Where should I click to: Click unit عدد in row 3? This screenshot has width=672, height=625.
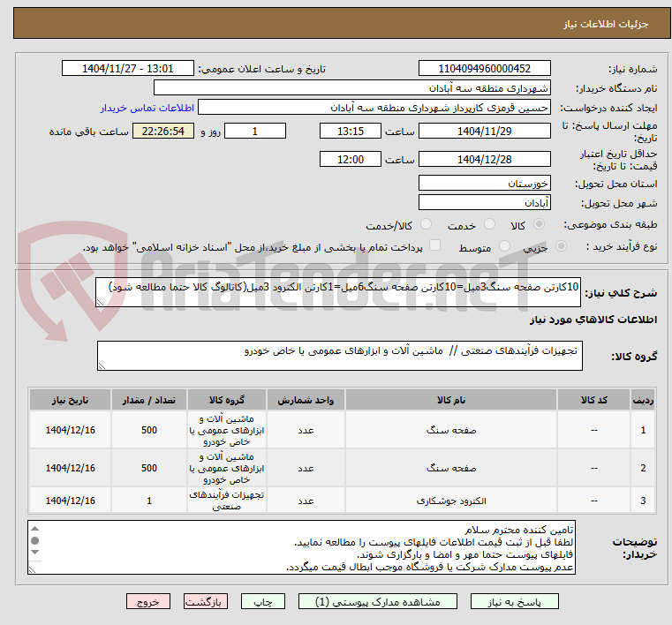(x=306, y=501)
